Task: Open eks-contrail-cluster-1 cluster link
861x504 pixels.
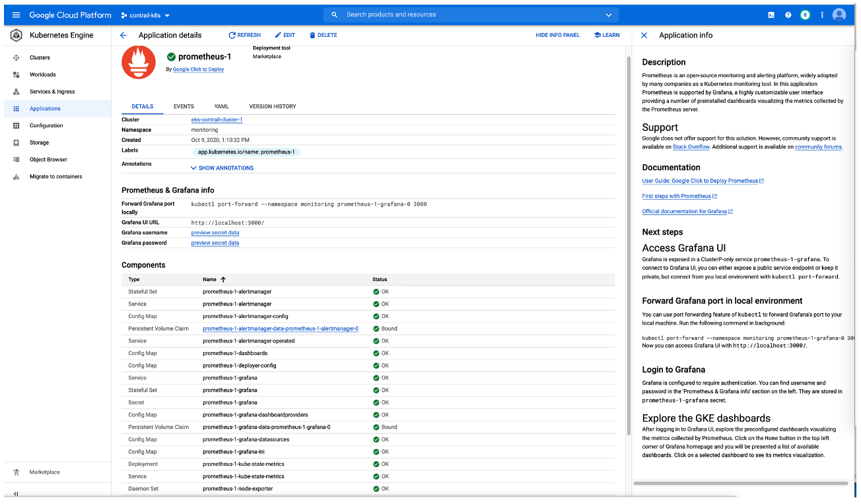Action: pos(217,120)
